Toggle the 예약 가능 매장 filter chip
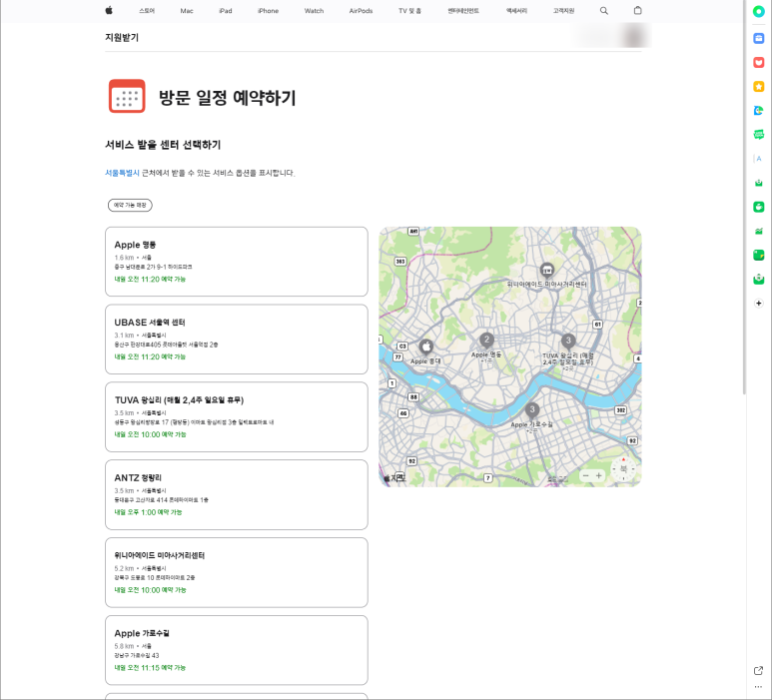 pos(130,205)
